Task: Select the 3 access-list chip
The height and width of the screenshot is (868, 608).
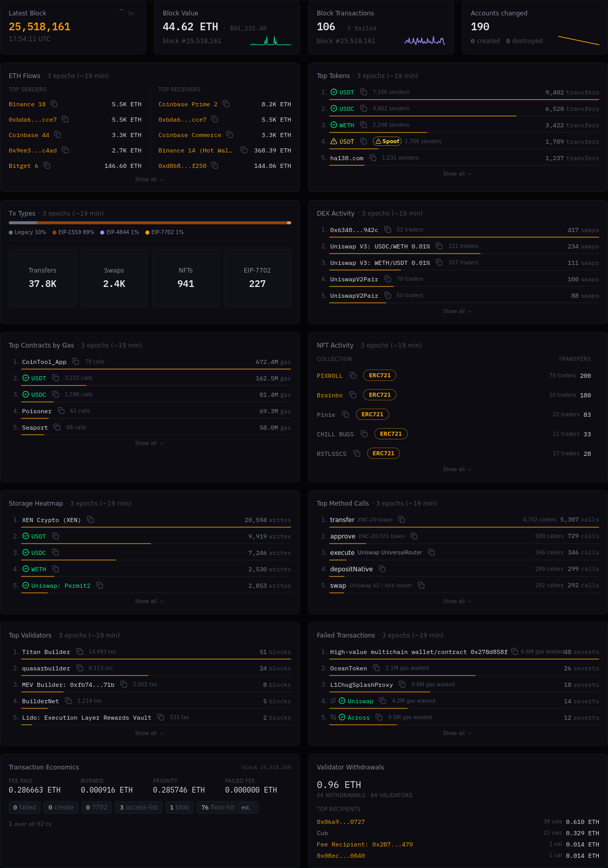Action: tap(139, 807)
